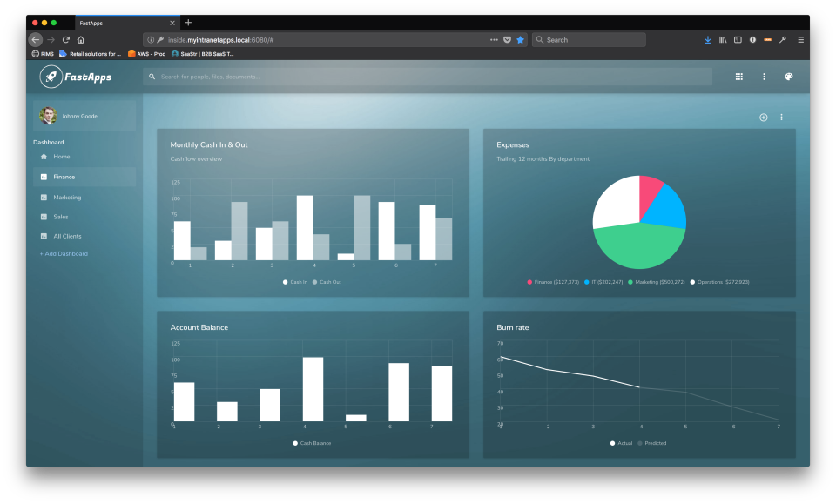Toggle Predicted line in Burn rate legend
This screenshot has height=504, width=836.
click(652, 443)
